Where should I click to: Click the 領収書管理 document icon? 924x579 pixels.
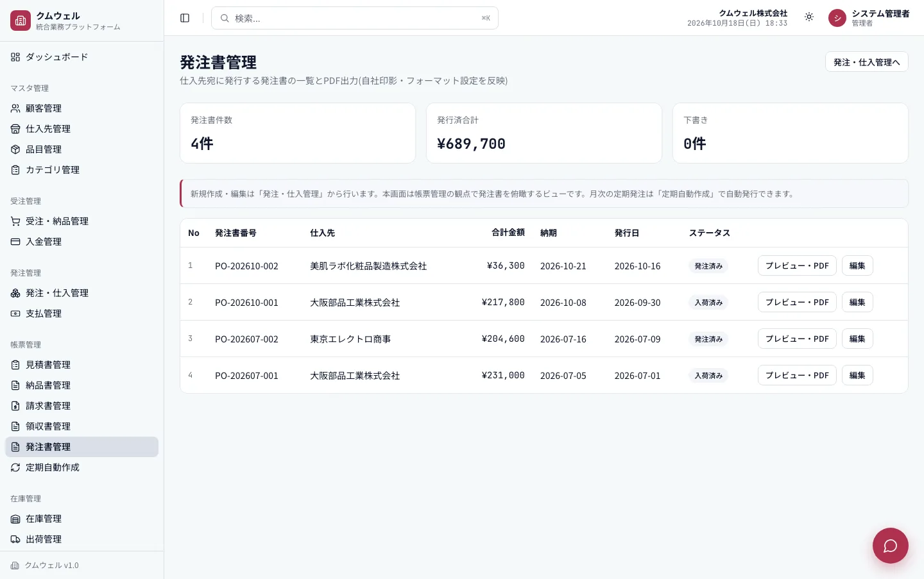[x=15, y=426]
